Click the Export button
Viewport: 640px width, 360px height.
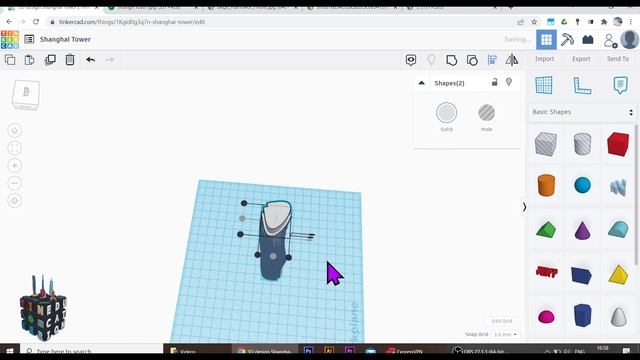coord(581,59)
